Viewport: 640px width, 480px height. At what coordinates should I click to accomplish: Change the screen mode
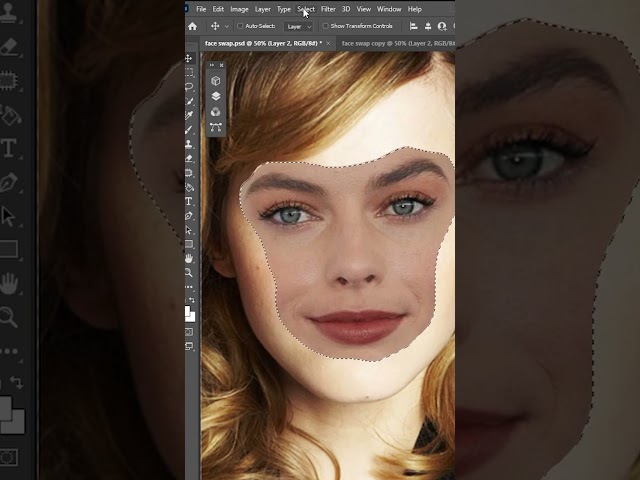coord(189,346)
